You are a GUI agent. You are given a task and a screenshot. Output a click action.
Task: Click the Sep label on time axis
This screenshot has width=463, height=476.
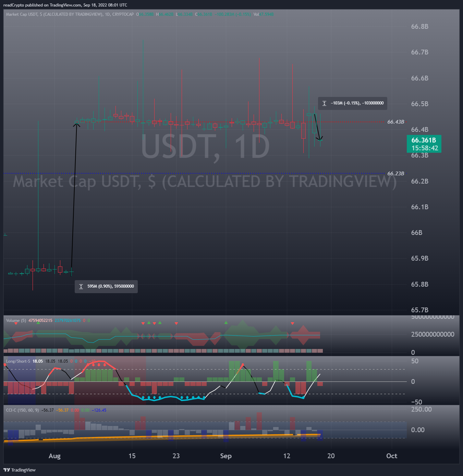tap(226, 456)
